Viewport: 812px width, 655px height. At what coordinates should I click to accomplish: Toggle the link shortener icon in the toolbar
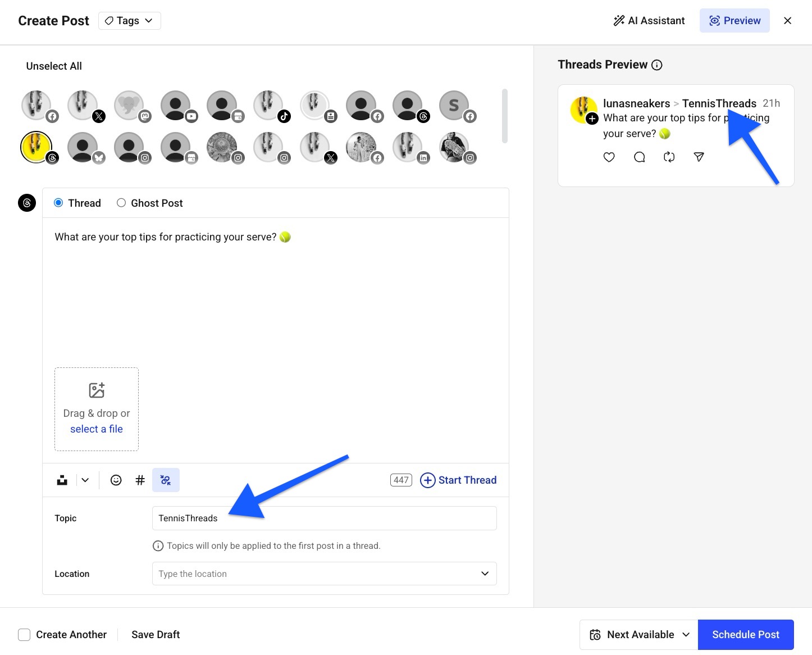(166, 480)
